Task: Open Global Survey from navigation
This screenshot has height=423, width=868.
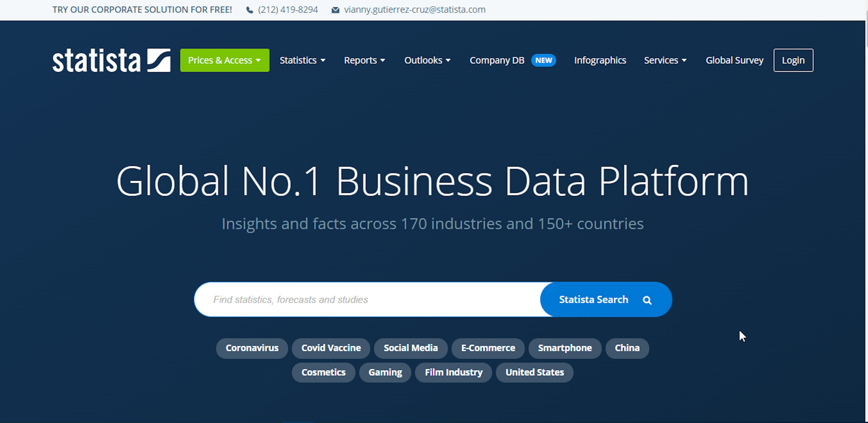Action: click(735, 60)
